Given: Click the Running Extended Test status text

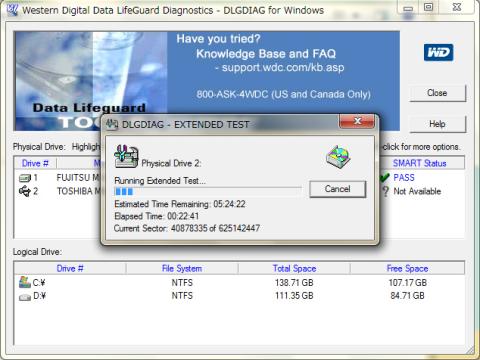Looking at the screenshot, I should click(160, 181).
